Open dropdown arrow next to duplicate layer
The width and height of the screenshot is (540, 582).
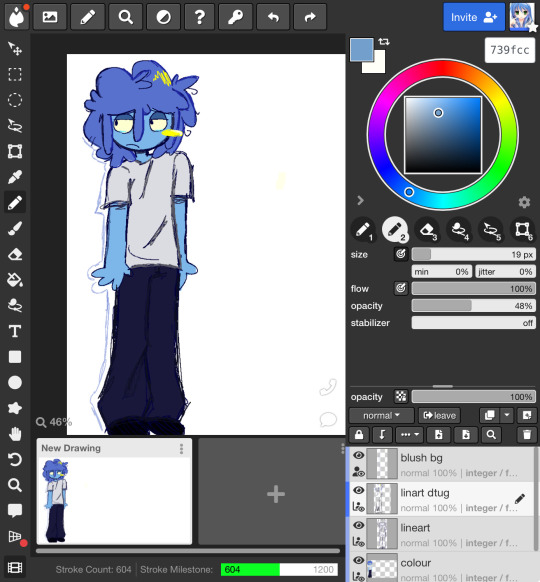pos(507,415)
